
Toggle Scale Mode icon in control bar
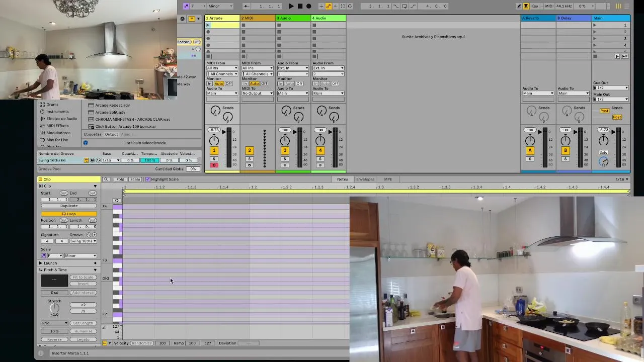186,6
